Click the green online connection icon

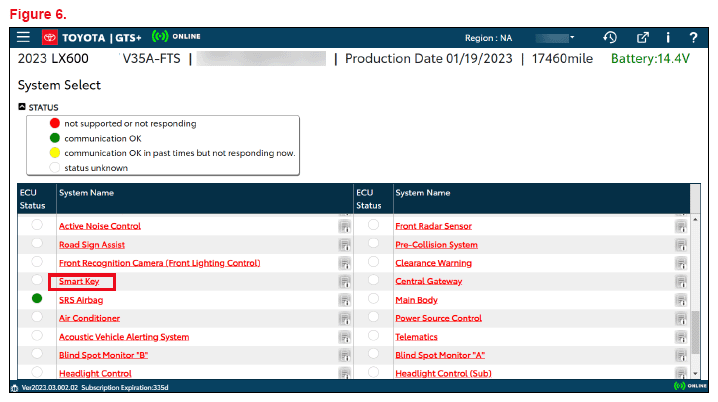click(160, 36)
